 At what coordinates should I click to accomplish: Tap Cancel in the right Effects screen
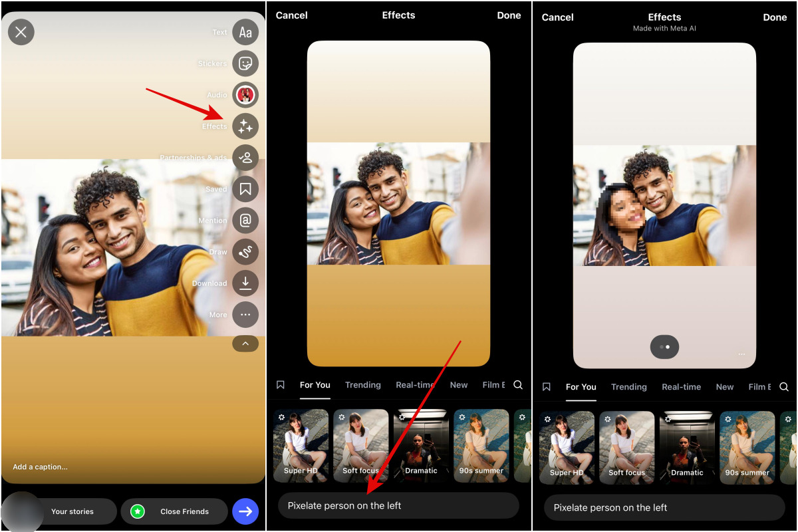[557, 17]
